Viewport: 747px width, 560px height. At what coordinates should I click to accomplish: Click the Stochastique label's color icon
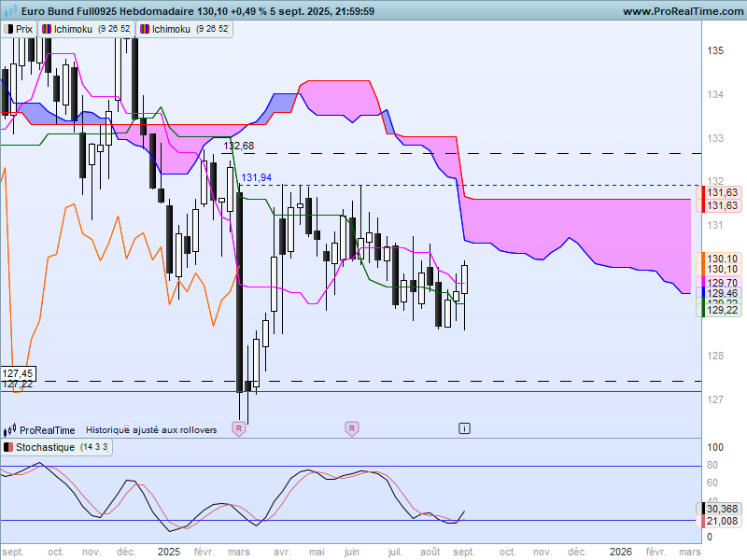pos(8,447)
